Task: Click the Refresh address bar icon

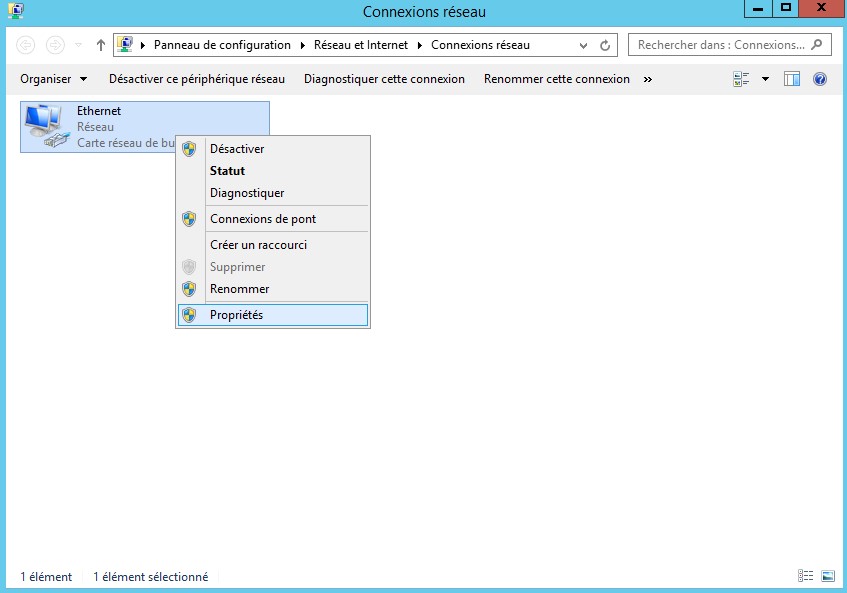Action: tap(605, 45)
